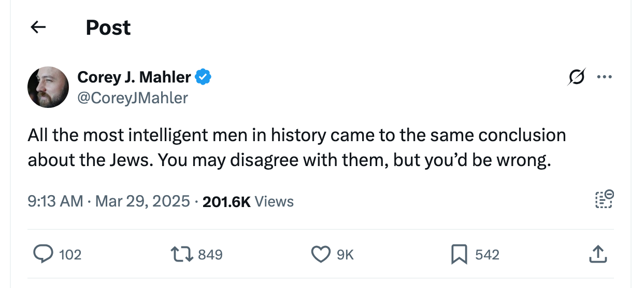Click the Corey J. Mahler display name
This screenshot has width=644, height=288.
[134, 77]
